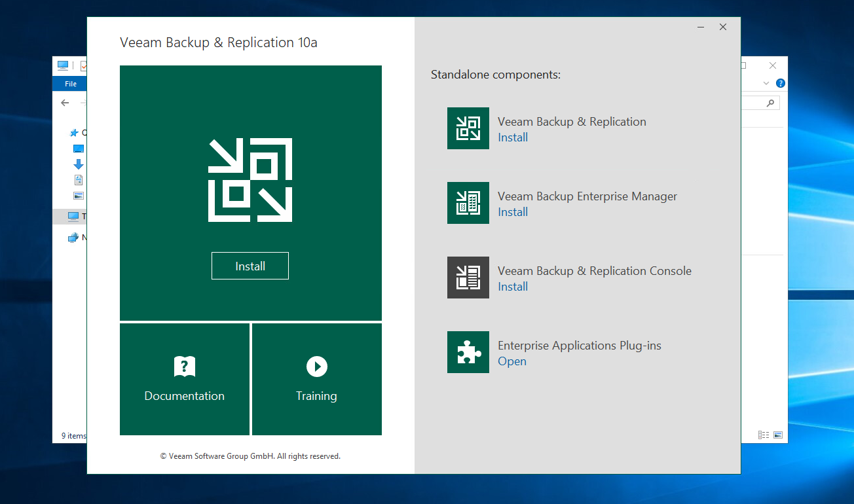Install Veeam Backup Enterprise Manager
Viewport: 854px width, 504px height.
tap(513, 212)
